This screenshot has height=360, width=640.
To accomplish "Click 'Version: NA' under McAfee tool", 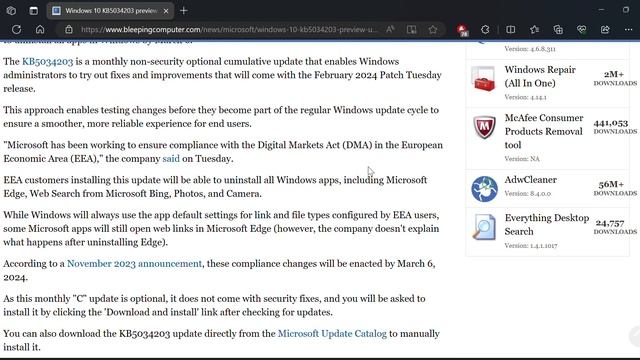I will click(x=522, y=159).
